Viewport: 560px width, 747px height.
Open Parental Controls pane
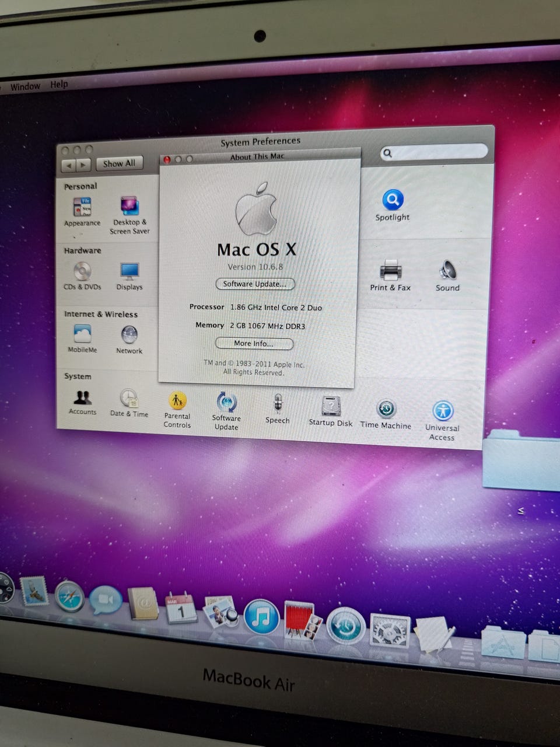click(177, 401)
